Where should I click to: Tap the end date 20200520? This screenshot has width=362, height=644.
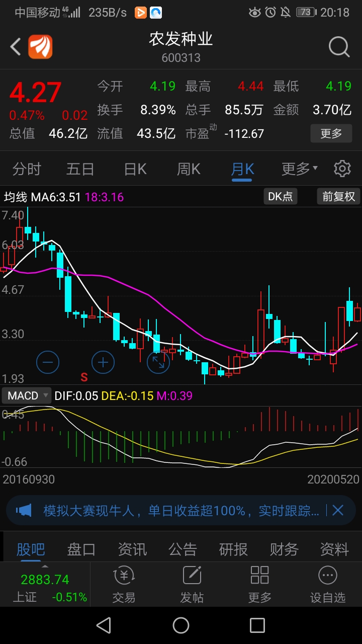(333, 479)
